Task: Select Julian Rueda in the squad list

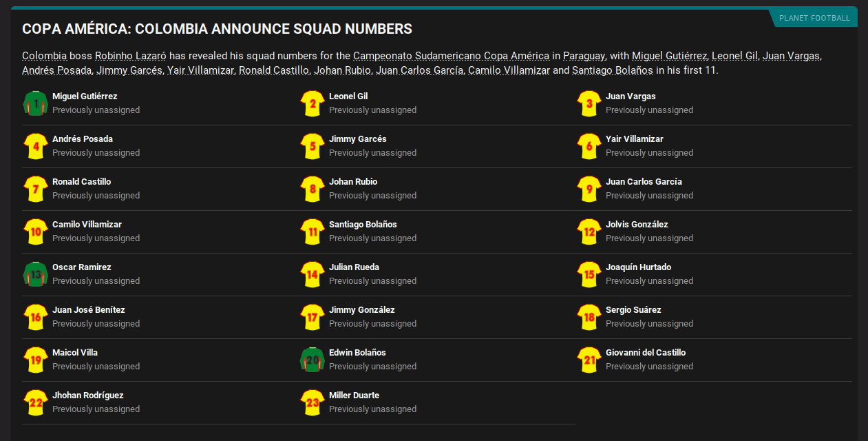Action: click(354, 267)
